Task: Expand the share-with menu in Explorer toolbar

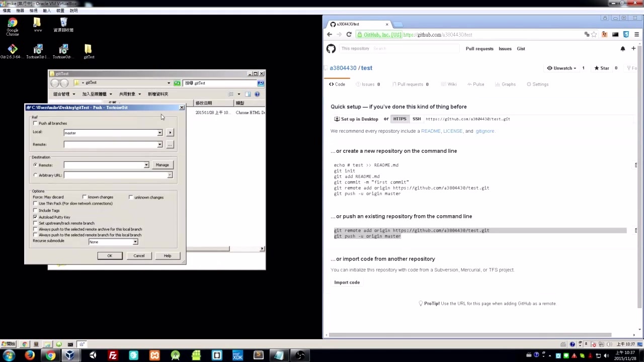Action: [129, 94]
